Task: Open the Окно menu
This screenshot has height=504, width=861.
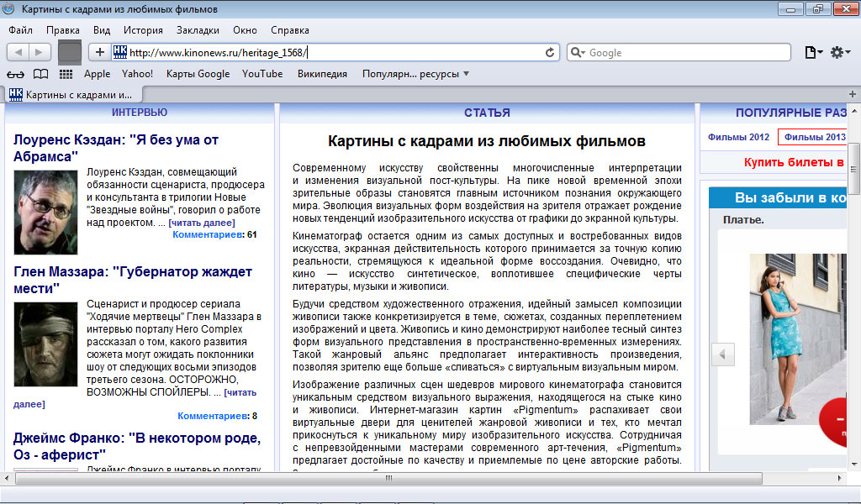Action: (x=245, y=30)
